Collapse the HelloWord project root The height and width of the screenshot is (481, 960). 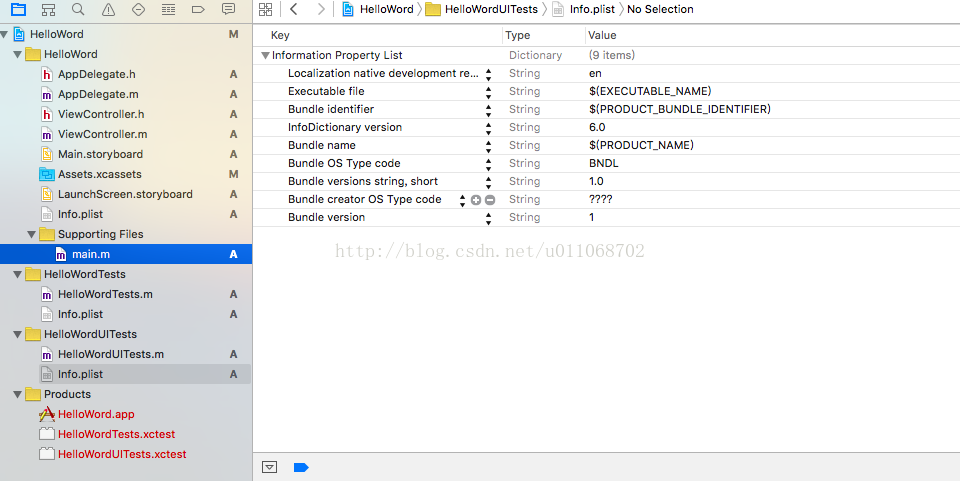[5, 34]
